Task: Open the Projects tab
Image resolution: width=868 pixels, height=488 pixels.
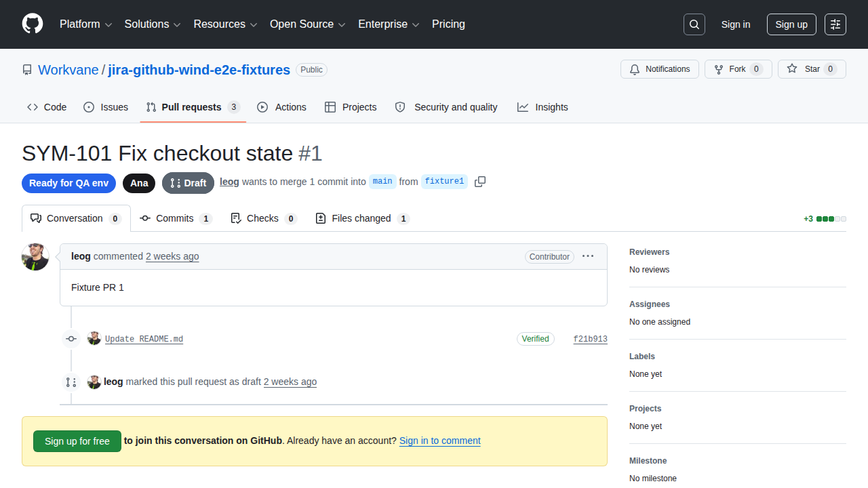Action: pyautogui.click(x=351, y=107)
